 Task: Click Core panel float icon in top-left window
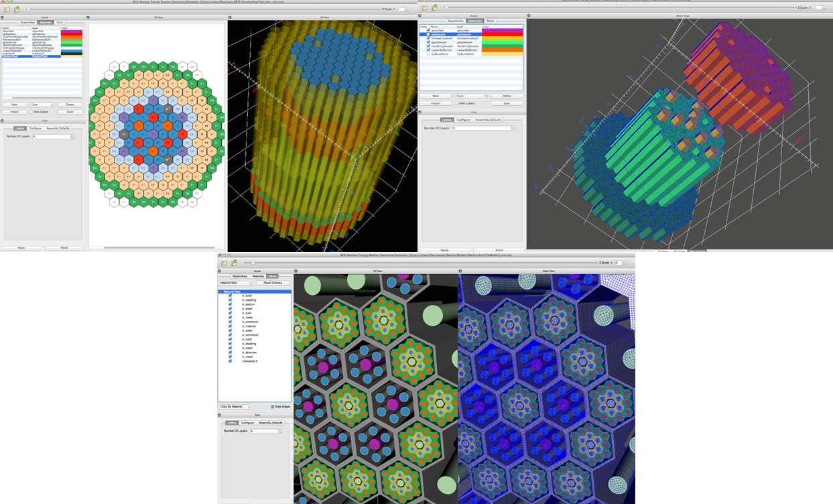(2, 121)
